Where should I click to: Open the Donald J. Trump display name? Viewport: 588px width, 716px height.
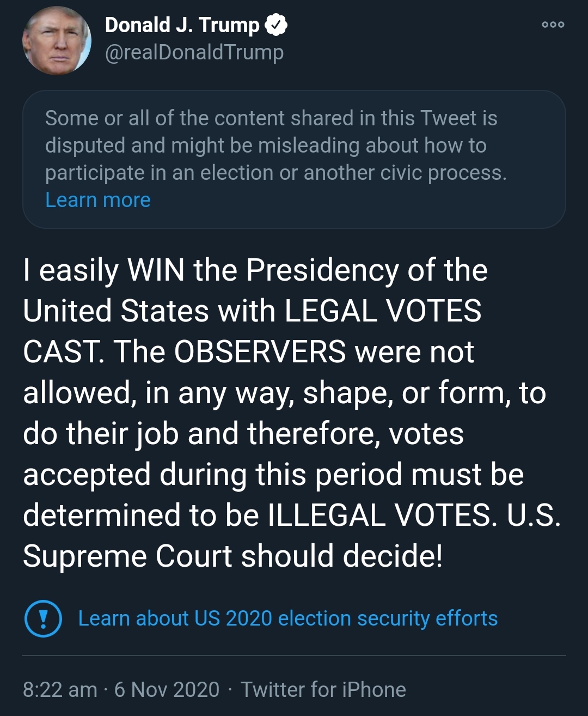click(182, 25)
